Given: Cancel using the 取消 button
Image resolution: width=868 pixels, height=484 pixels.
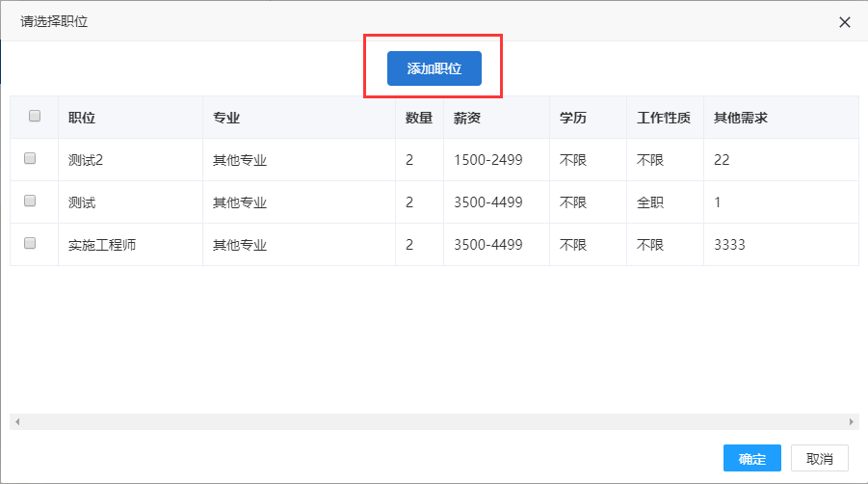Looking at the screenshot, I should [819, 459].
